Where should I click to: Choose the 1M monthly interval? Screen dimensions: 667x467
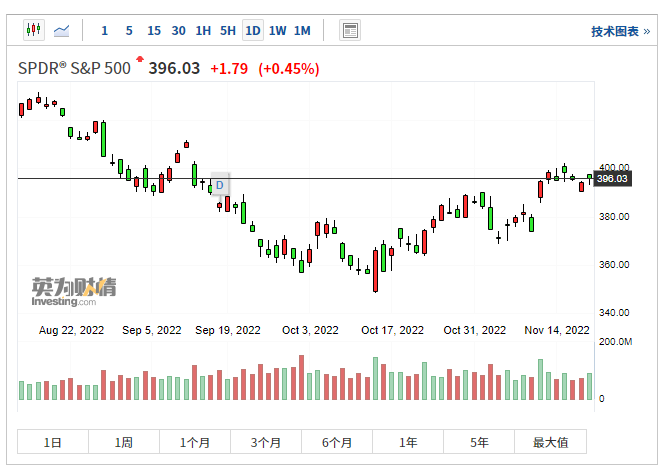pyautogui.click(x=302, y=31)
